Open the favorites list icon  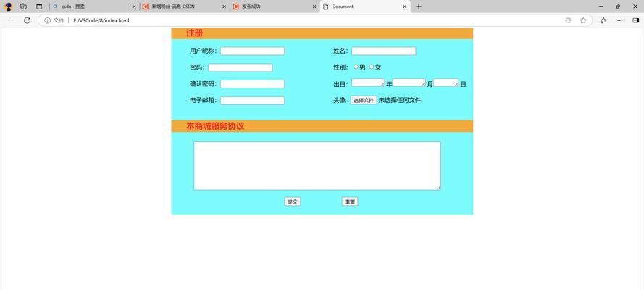(x=603, y=20)
